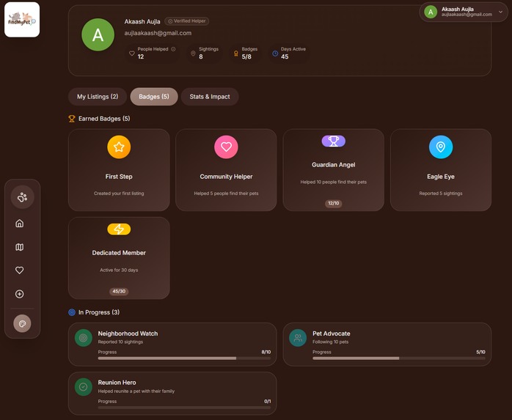Select the Badges (5) tab
Screen dimensions: 512x420
pos(154,97)
